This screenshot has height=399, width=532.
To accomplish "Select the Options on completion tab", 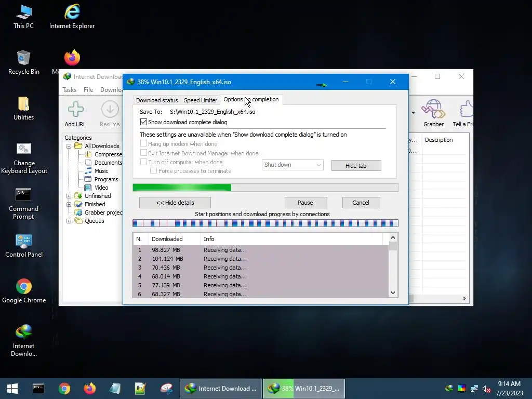I will [x=251, y=99].
